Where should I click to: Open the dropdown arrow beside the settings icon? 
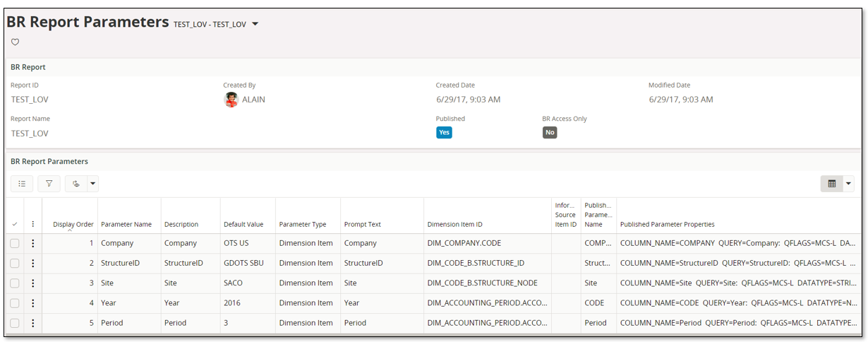pyautogui.click(x=92, y=184)
